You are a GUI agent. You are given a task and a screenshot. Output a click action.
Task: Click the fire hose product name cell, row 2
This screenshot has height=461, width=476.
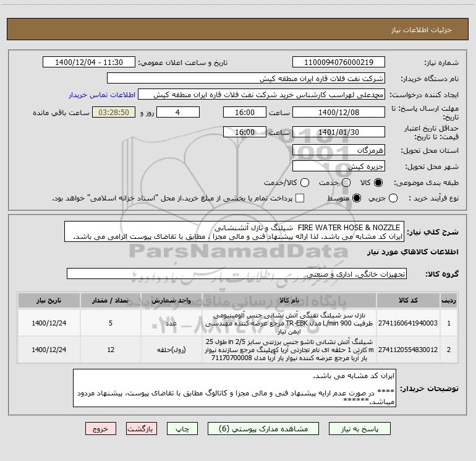click(289, 350)
